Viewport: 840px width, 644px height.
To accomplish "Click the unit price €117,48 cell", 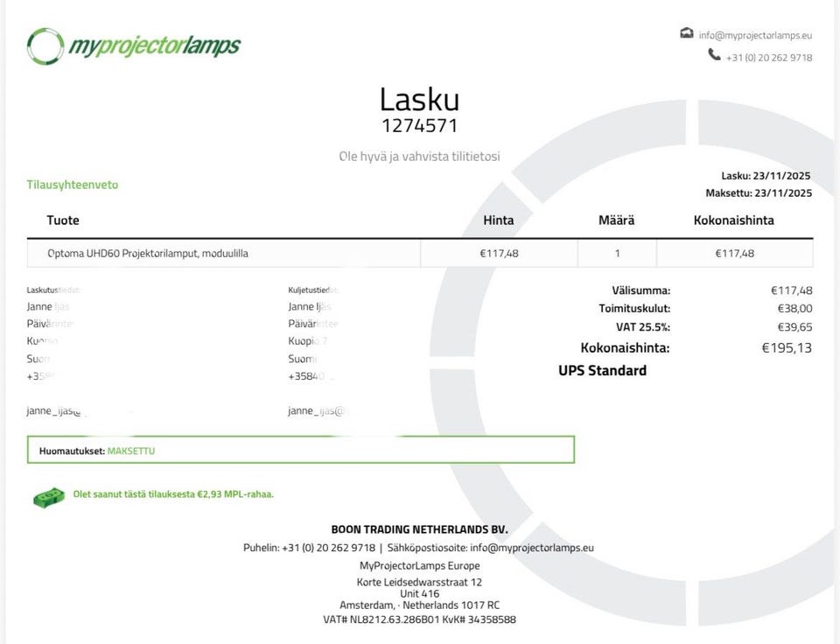I will pyautogui.click(x=499, y=254).
